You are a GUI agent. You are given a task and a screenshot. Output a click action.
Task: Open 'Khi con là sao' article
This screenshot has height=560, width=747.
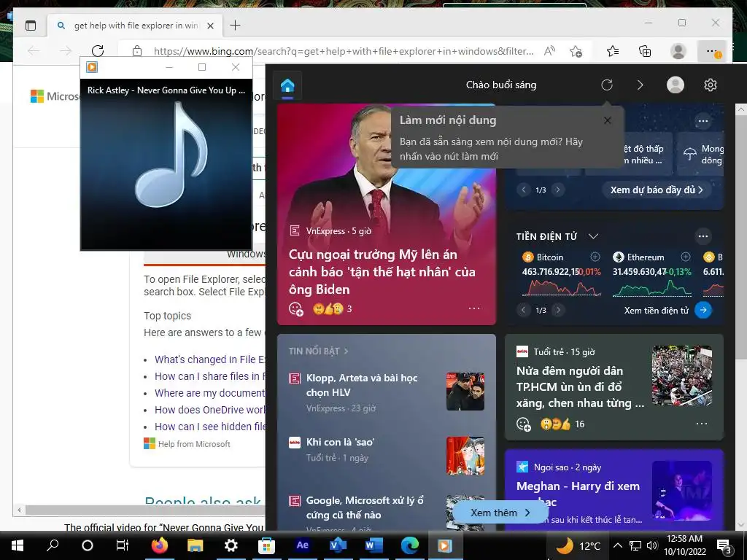click(x=340, y=442)
